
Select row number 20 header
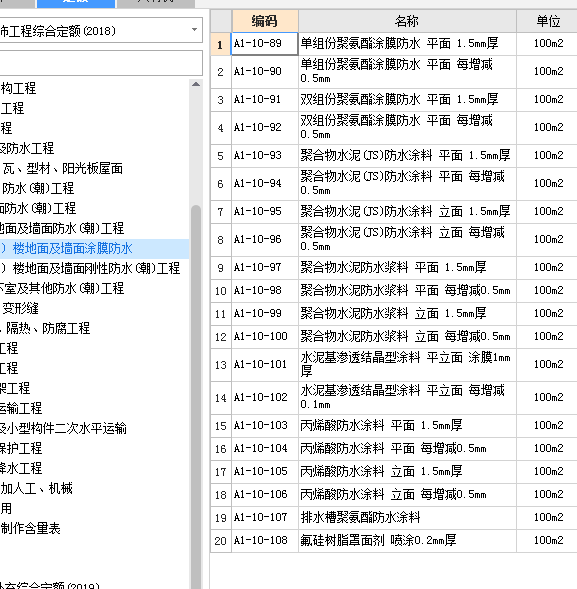[x=221, y=541]
